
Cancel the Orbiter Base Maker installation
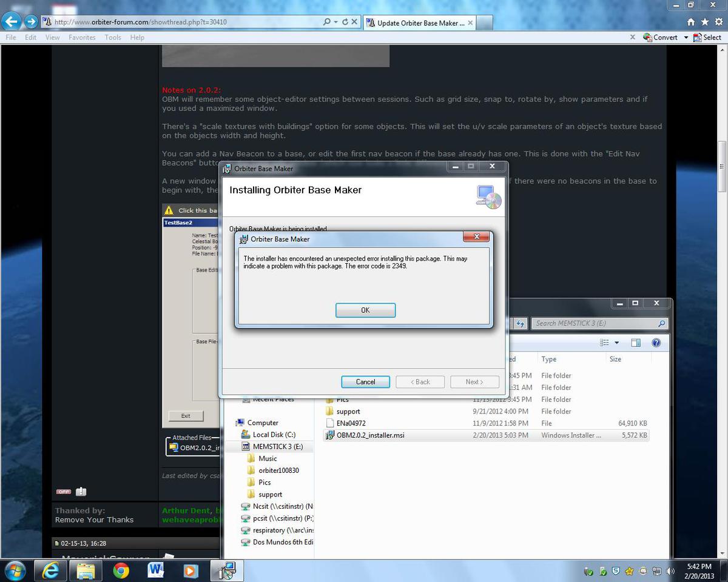pyautogui.click(x=365, y=382)
